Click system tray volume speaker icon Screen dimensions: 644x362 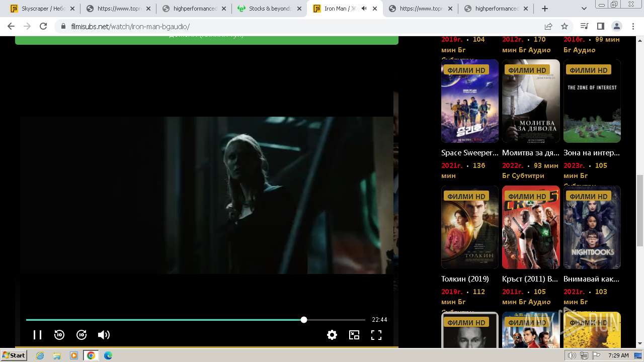point(572,355)
